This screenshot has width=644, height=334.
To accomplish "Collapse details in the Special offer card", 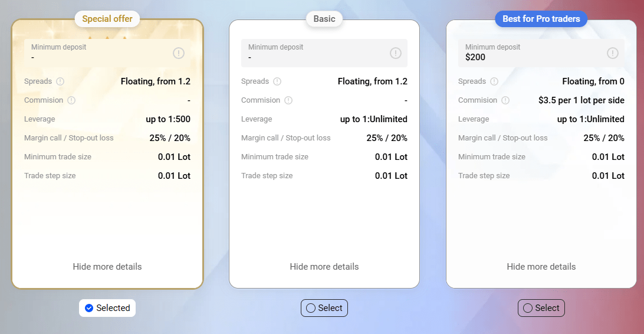I will [x=107, y=267].
